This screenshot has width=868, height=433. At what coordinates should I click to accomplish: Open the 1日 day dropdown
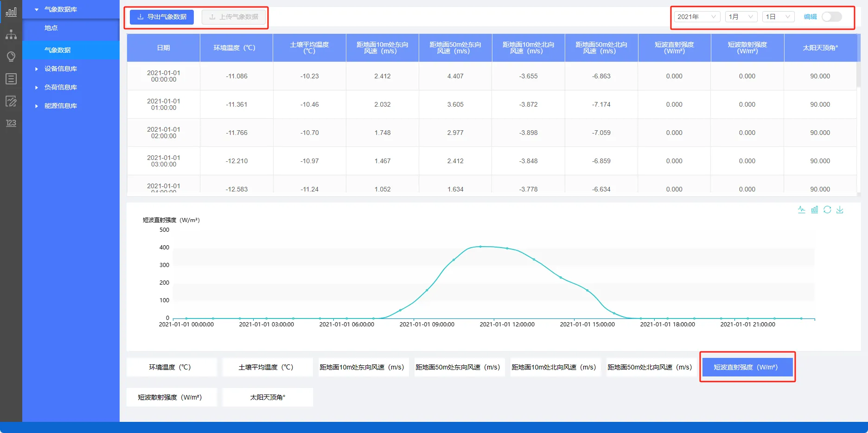point(778,17)
